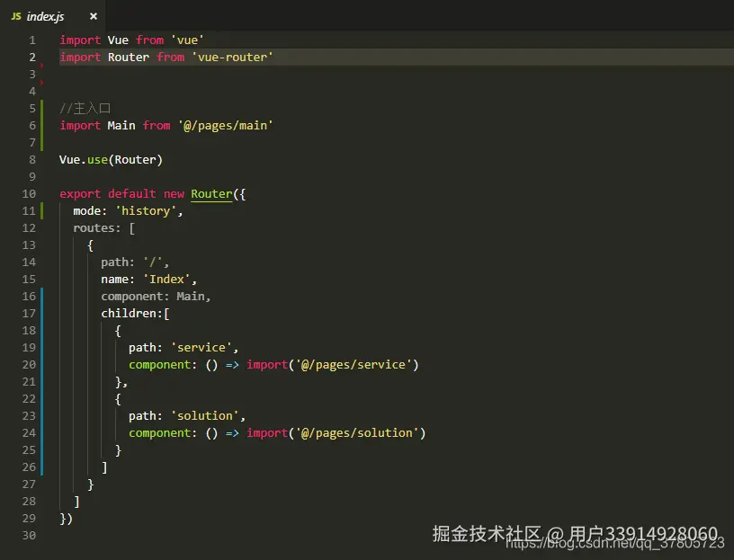Place cursor on 'vue' string in line 1
734x560 pixels.
(x=187, y=40)
